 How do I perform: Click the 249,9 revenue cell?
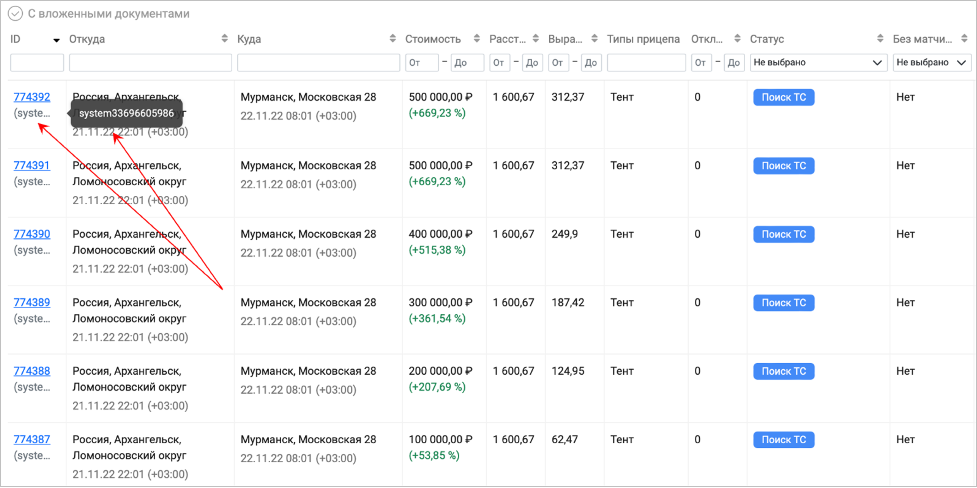click(565, 234)
